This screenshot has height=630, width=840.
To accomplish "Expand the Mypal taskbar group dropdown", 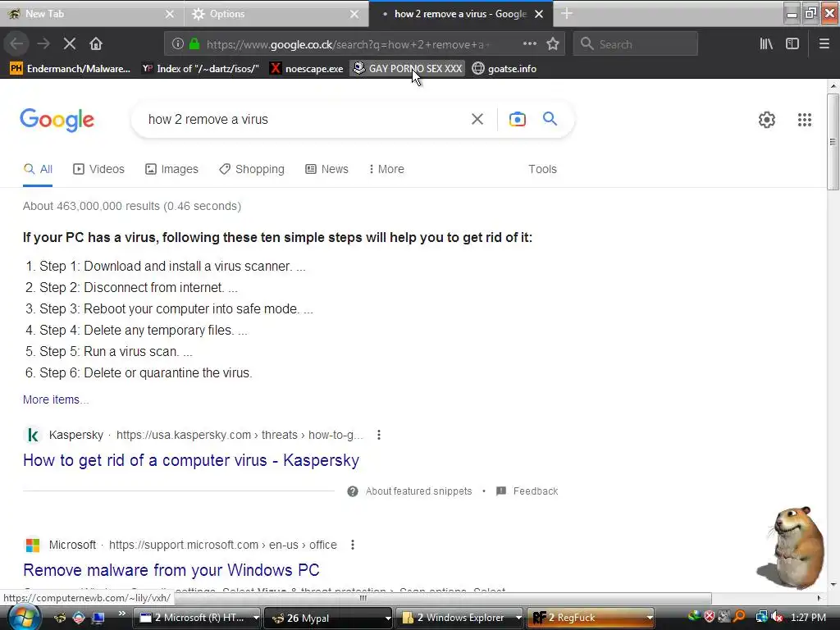I will pos(388,618).
